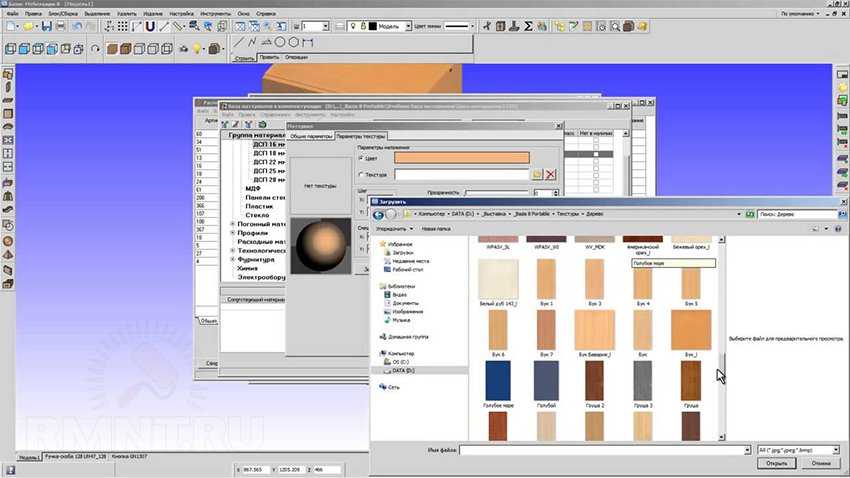Select the line drawing tool

pos(238,43)
